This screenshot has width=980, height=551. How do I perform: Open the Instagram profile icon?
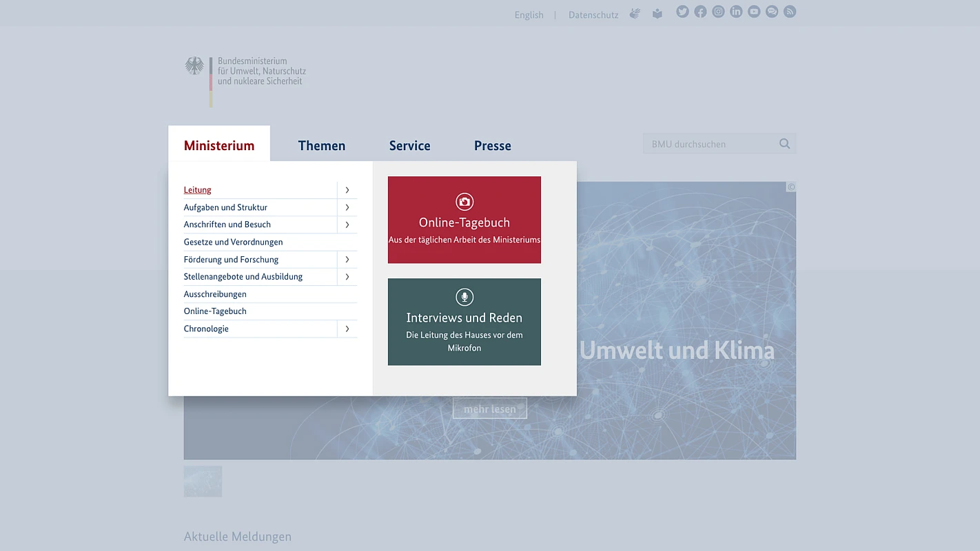click(x=718, y=12)
